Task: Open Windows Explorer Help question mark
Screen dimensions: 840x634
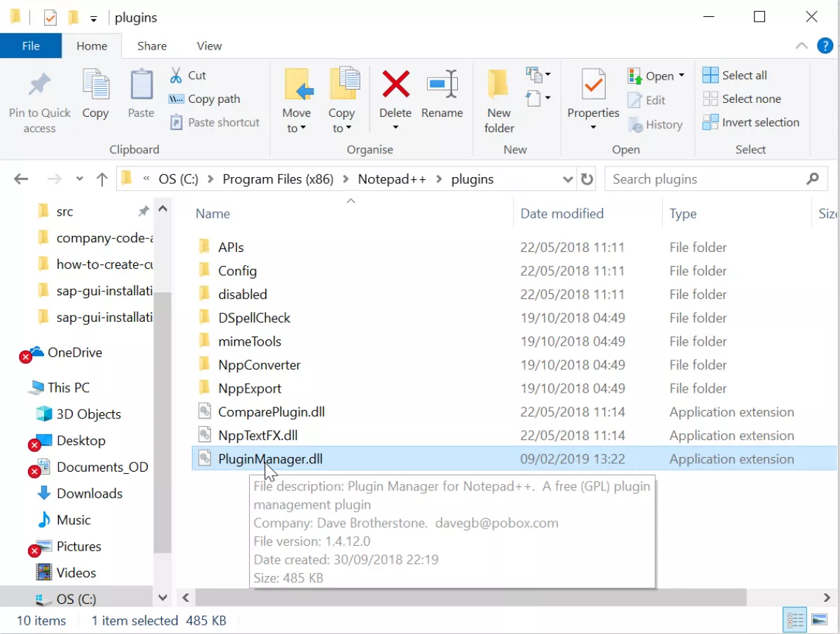Action: [x=825, y=45]
